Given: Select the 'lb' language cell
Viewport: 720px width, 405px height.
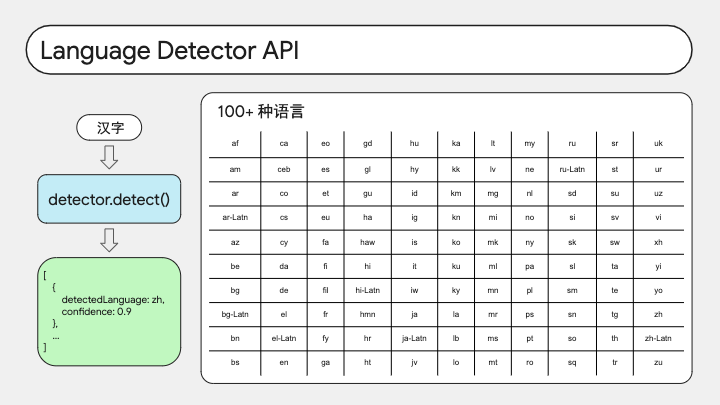Looking at the screenshot, I should coord(456,338).
